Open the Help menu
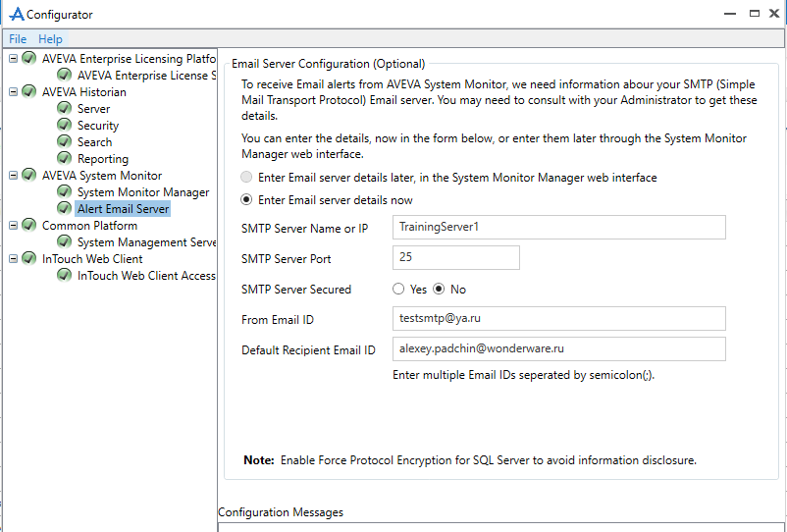787x532 pixels. pyautogui.click(x=50, y=38)
